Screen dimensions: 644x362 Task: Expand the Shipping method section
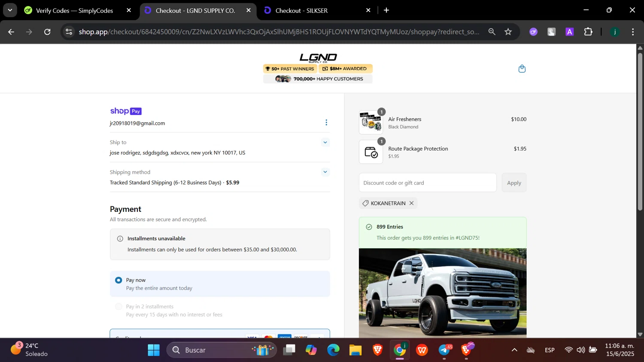tap(325, 172)
